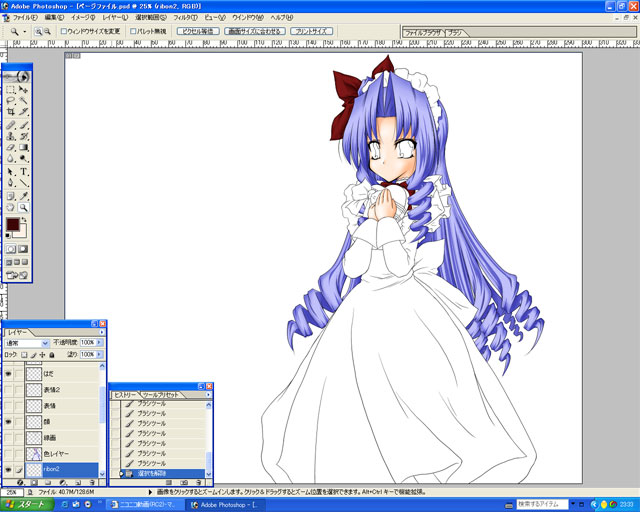Open イメージ menu
Image resolution: width=640 pixels, height=512 pixels.
pos(83,18)
